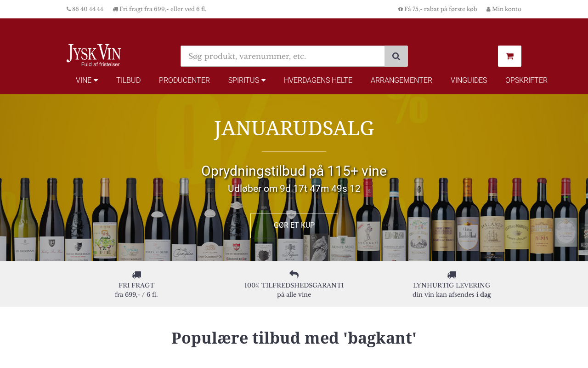Click the user icon beside Min konto
This screenshot has width=588, height=368.
click(489, 9)
